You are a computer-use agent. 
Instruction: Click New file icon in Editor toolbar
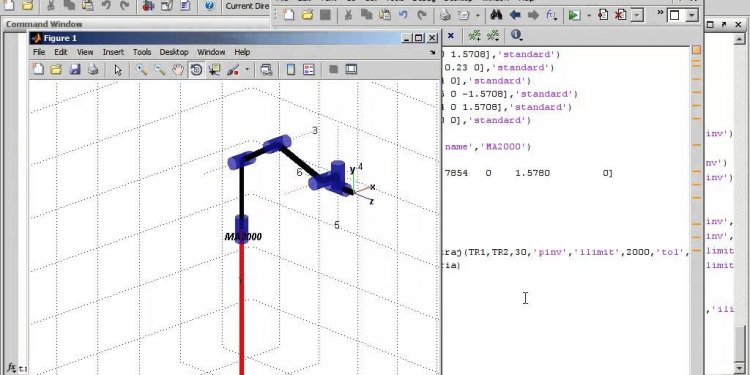point(289,15)
